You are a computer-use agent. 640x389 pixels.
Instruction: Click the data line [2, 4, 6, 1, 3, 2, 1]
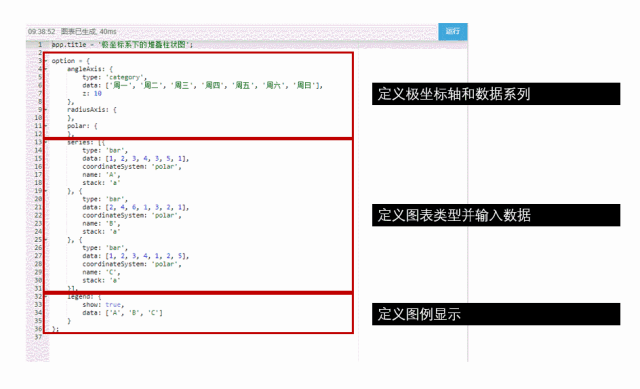pos(136,207)
